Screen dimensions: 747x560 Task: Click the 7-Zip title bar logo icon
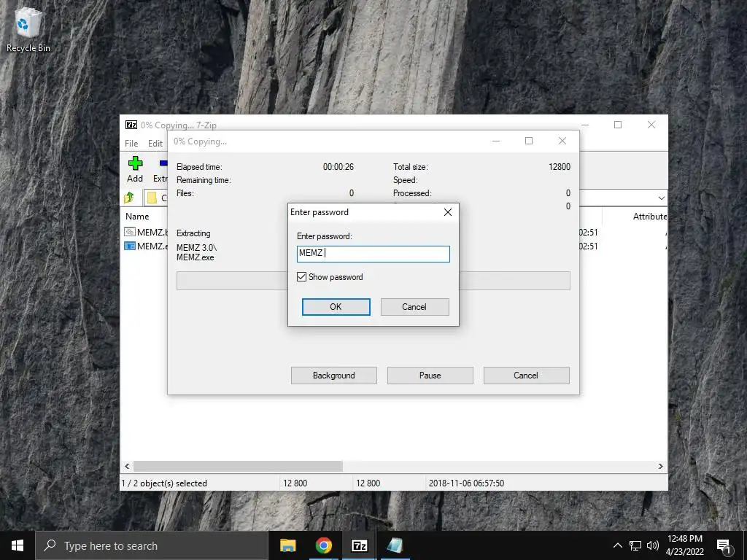tap(131, 125)
